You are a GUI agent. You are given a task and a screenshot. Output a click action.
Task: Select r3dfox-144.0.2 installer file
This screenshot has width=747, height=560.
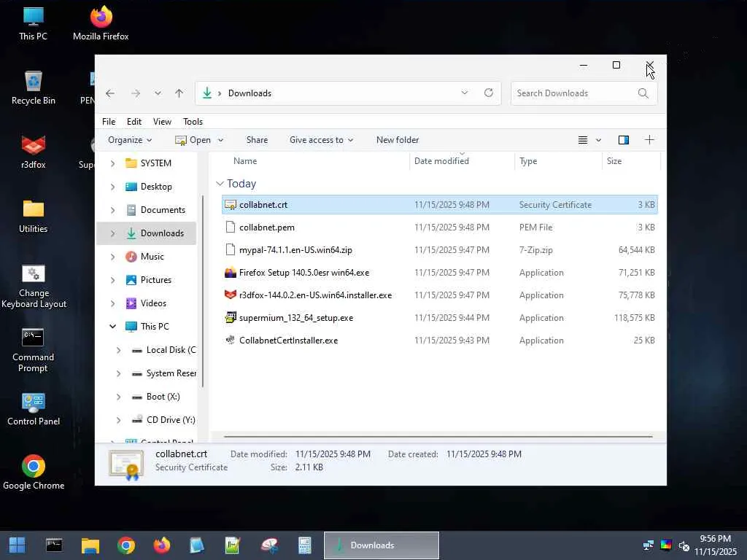coord(440,295)
